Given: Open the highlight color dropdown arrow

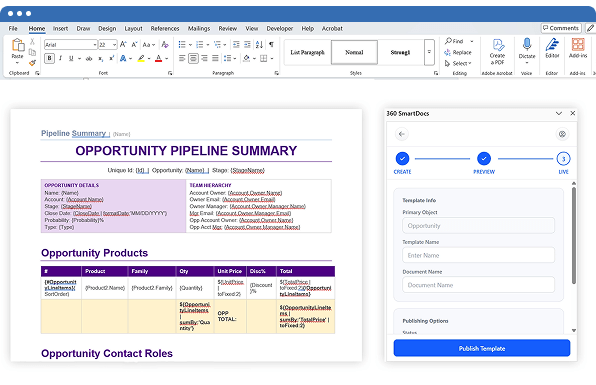Looking at the screenshot, I should click(149, 59).
